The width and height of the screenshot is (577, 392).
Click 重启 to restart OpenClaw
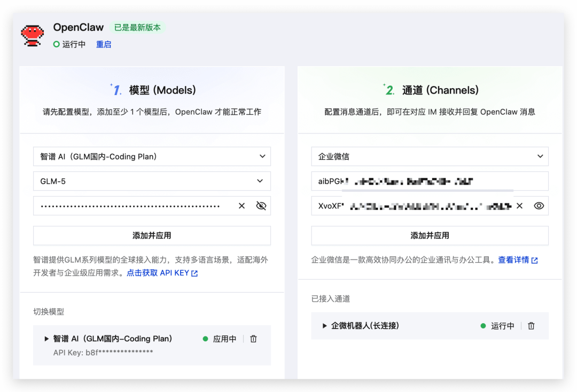click(104, 44)
